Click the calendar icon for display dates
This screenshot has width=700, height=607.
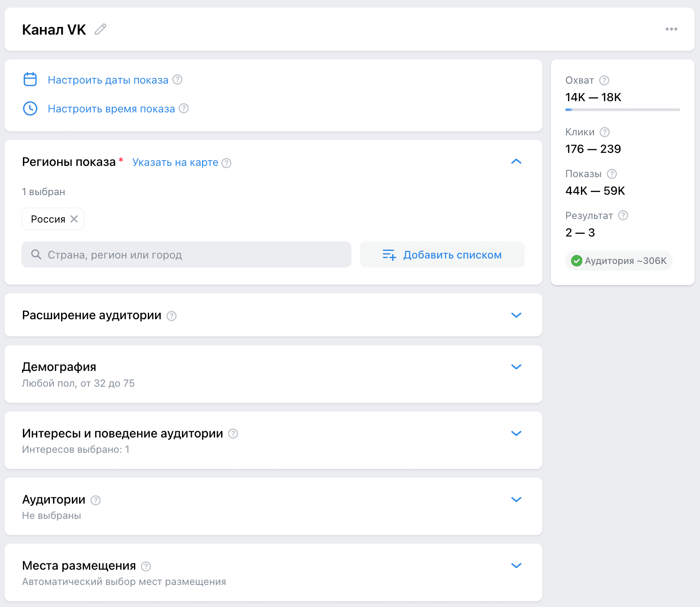tap(30, 80)
